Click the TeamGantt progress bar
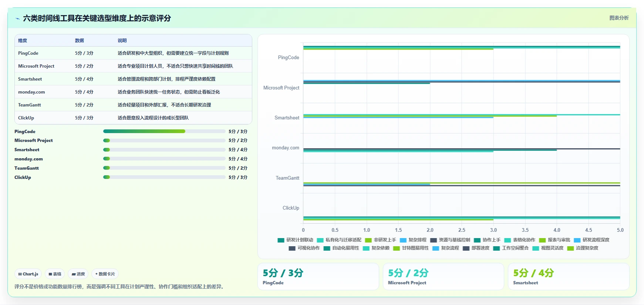644x305 pixels. (164, 168)
